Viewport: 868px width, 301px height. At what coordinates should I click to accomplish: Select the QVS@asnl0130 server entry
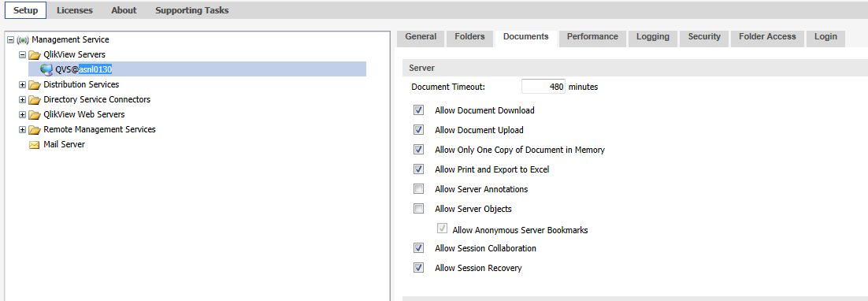[x=197, y=69]
